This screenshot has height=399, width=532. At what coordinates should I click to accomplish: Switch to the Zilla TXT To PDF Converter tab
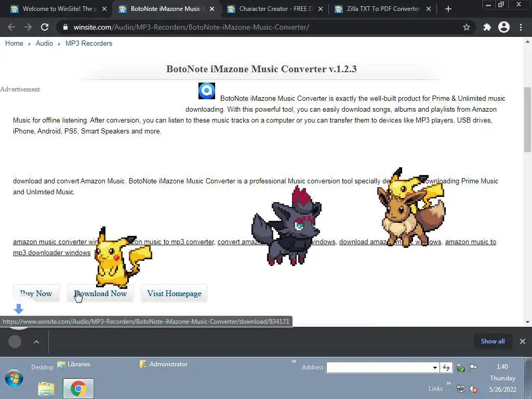(x=383, y=9)
